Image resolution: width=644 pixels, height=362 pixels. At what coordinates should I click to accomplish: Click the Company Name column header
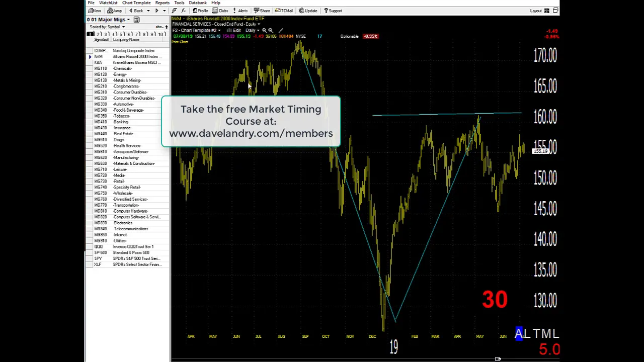(126, 39)
